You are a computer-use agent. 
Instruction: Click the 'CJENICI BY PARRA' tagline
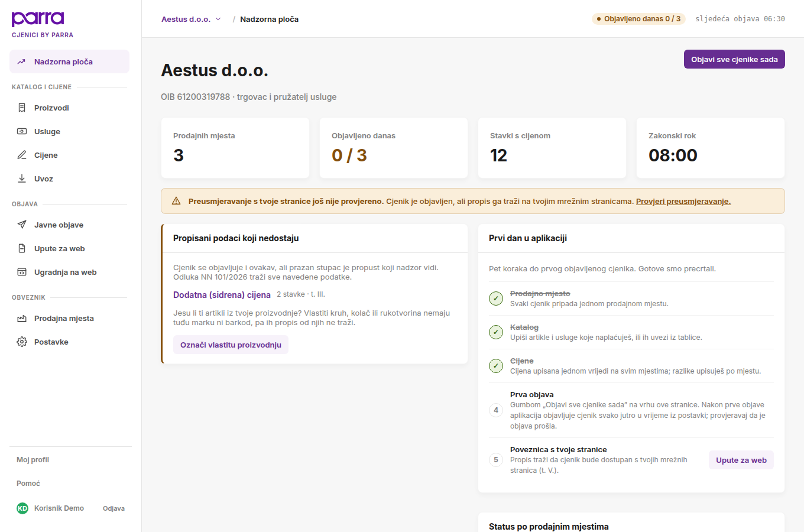tap(43, 35)
